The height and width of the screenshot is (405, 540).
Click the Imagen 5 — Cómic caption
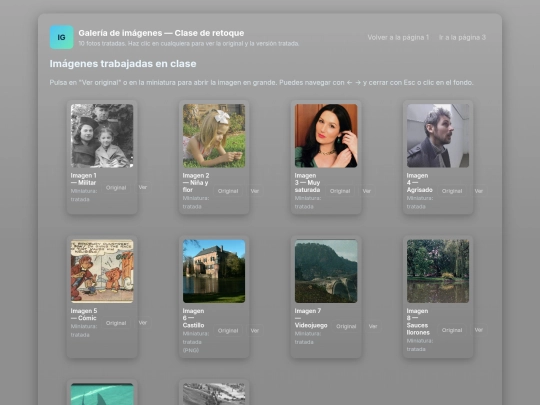point(84,314)
